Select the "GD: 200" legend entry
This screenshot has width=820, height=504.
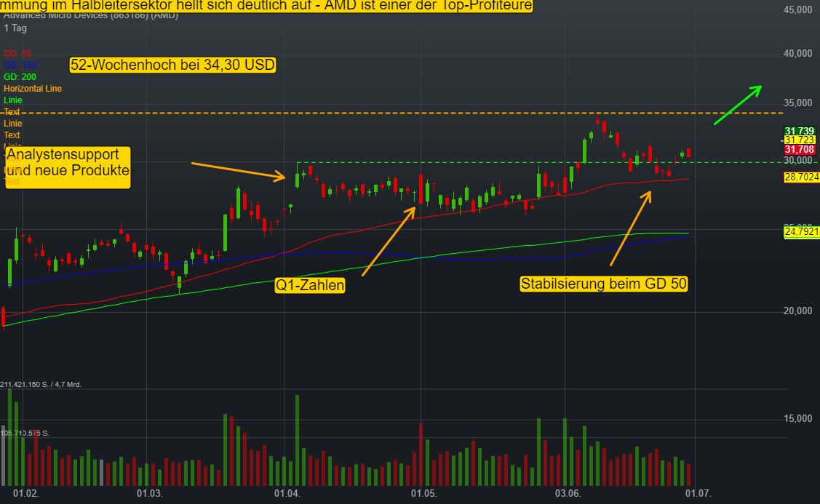point(20,77)
